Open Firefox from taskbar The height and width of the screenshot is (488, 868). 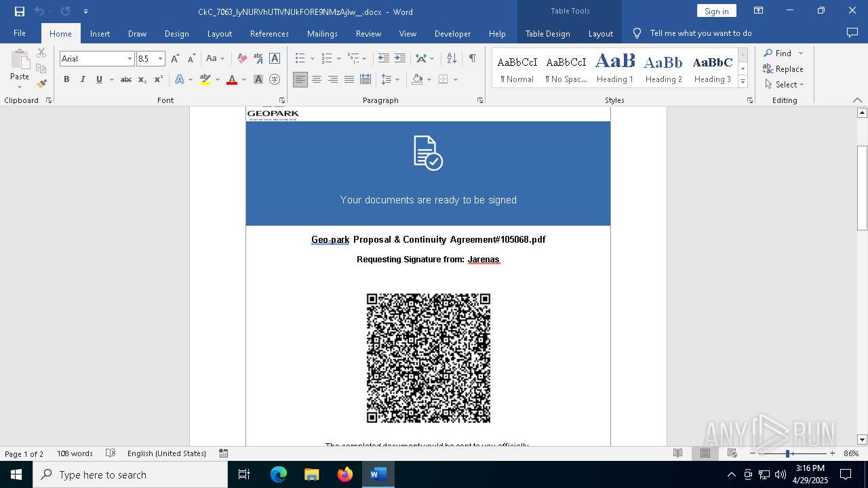tap(345, 474)
